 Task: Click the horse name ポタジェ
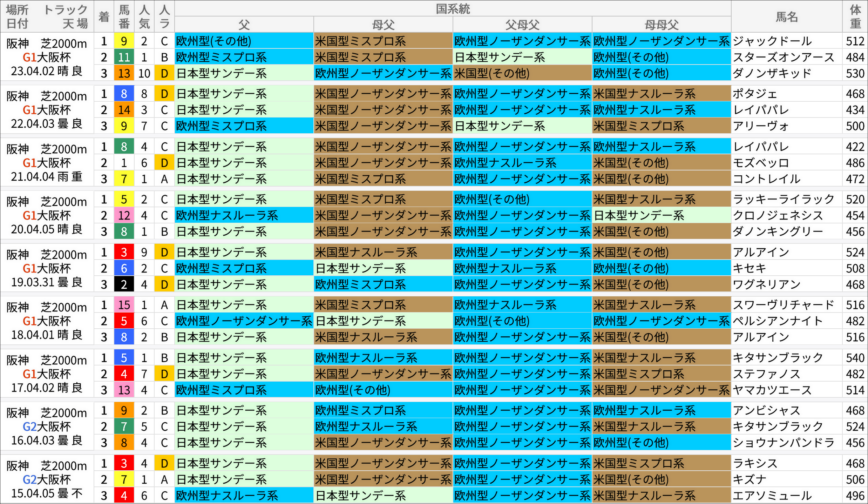[755, 94]
